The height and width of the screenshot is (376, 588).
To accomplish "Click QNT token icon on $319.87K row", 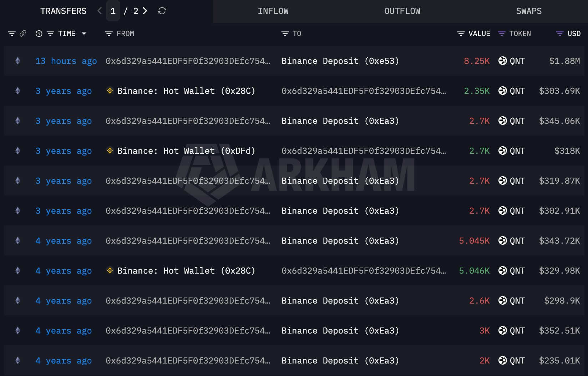I will pyautogui.click(x=503, y=181).
